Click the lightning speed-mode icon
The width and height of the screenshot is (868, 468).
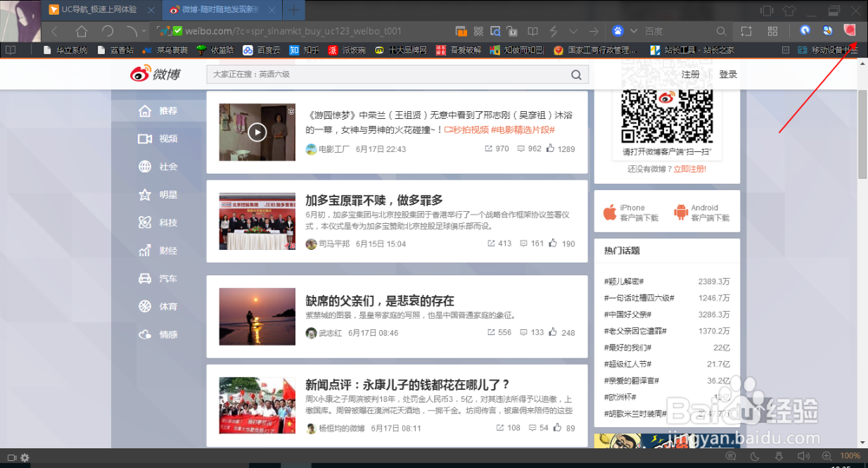click(553, 31)
